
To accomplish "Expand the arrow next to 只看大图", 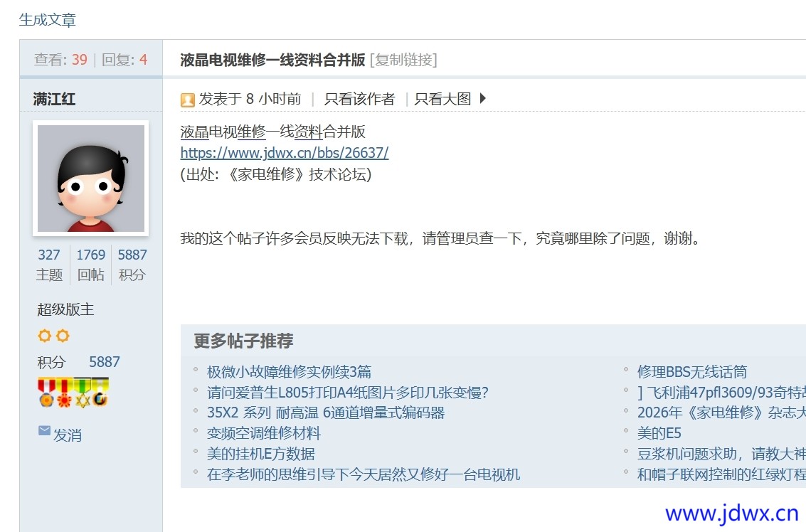I will tap(483, 99).
